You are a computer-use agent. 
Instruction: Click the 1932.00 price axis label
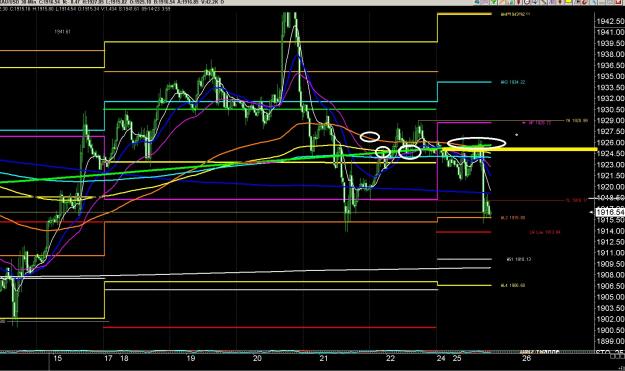coord(610,98)
